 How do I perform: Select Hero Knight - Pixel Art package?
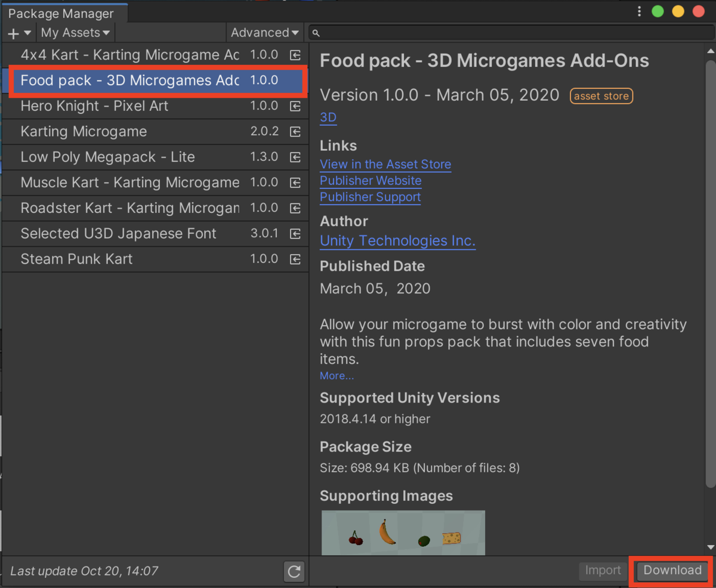point(155,106)
